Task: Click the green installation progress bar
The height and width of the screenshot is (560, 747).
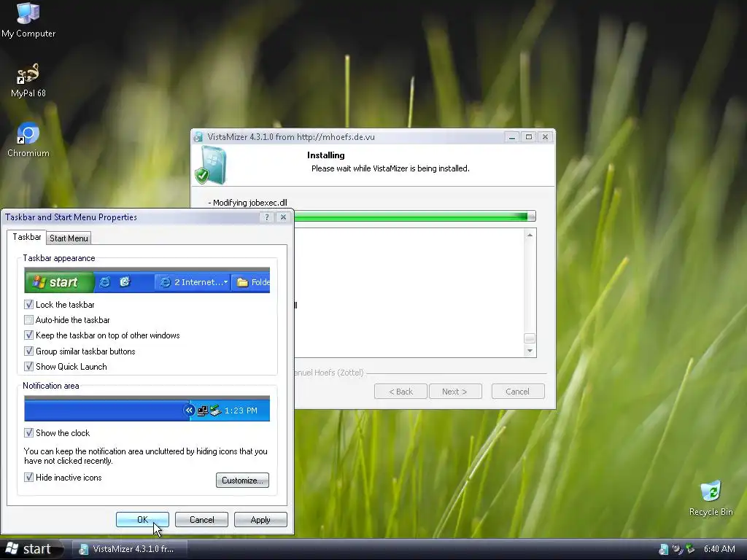Action: (x=414, y=216)
